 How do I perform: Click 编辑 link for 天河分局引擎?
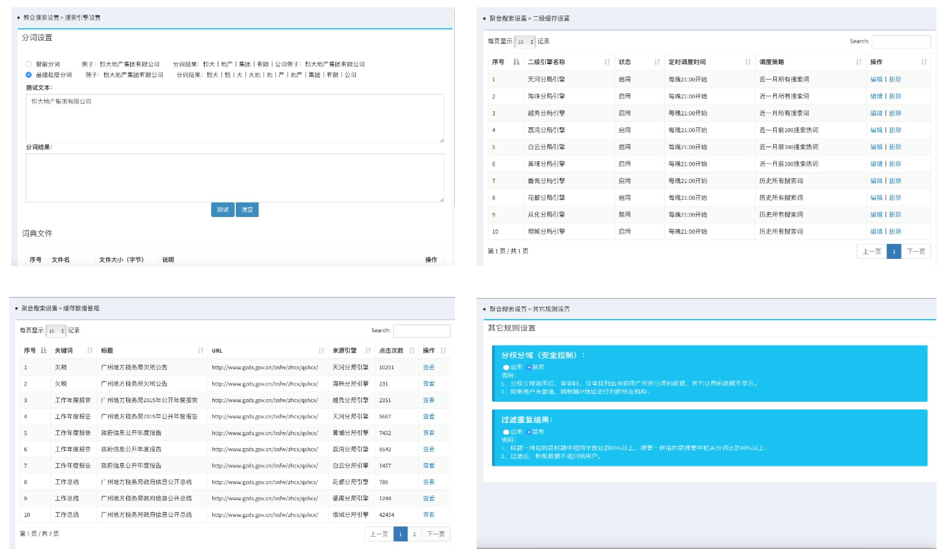876,79
